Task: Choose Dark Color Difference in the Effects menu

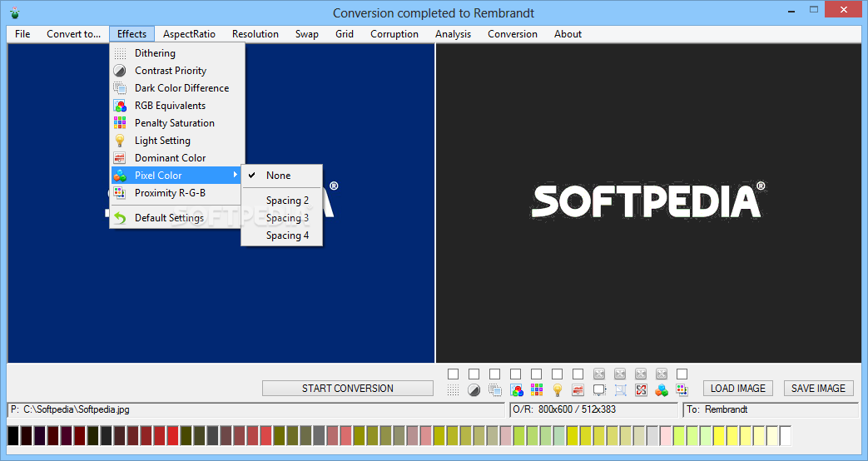Action: 177,88
